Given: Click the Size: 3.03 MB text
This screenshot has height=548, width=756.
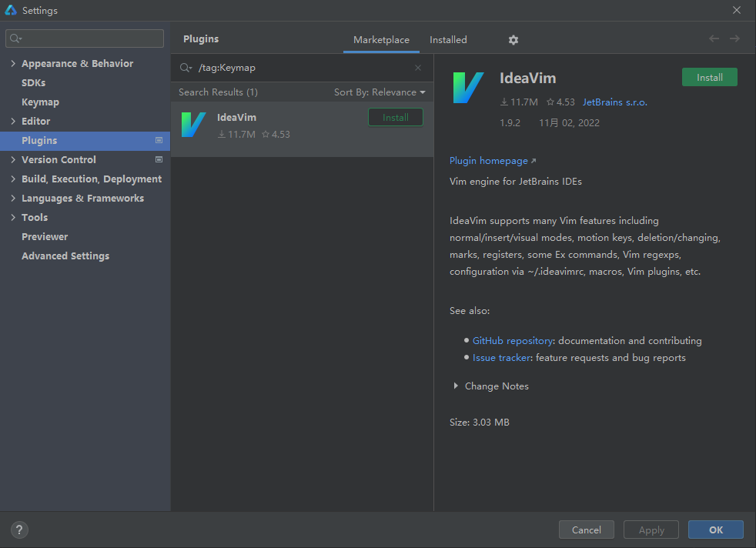Looking at the screenshot, I should tap(480, 423).
